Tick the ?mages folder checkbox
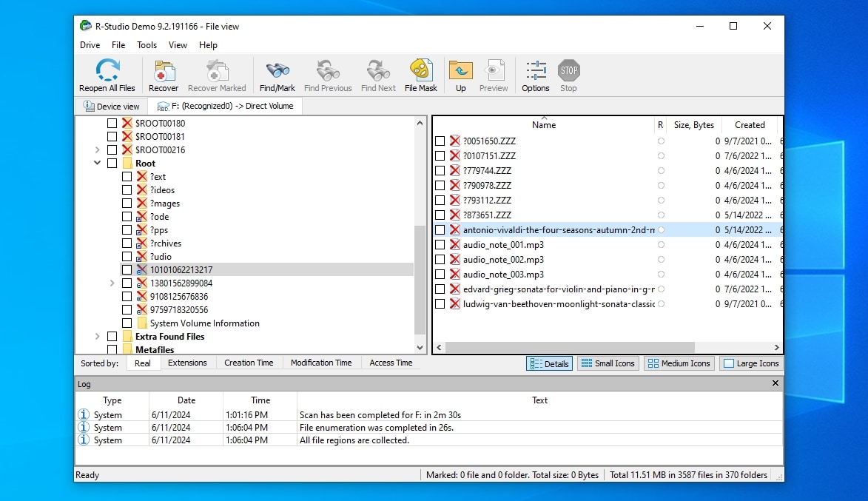868x501 pixels. (127, 204)
